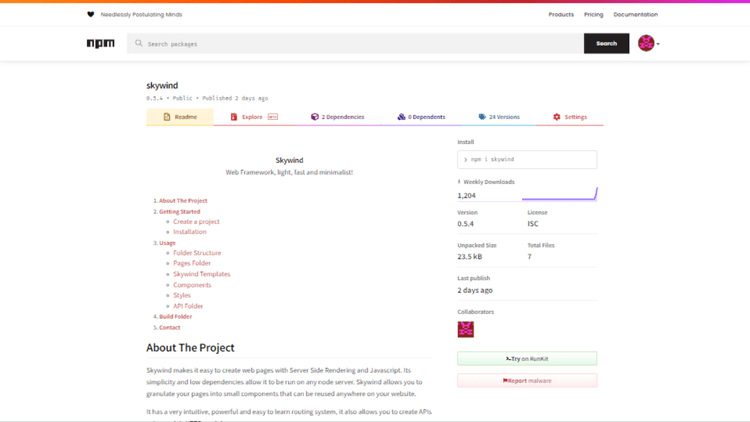The image size is (750, 422).
Task: Copy the npm i skywind install command
Action: click(x=527, y=159)
